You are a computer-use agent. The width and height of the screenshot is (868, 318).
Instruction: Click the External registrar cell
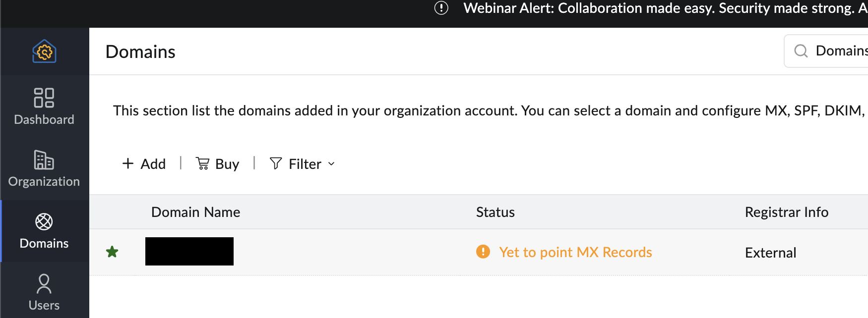770,253
